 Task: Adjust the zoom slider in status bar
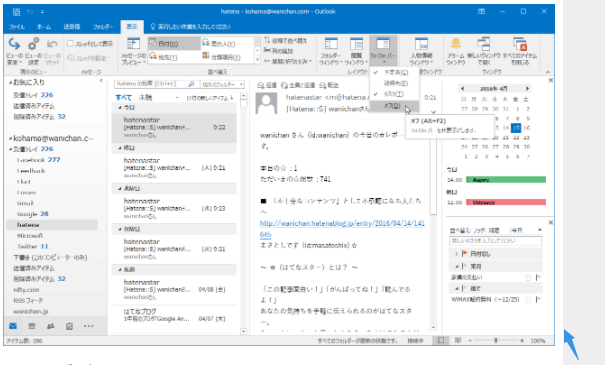496,340
